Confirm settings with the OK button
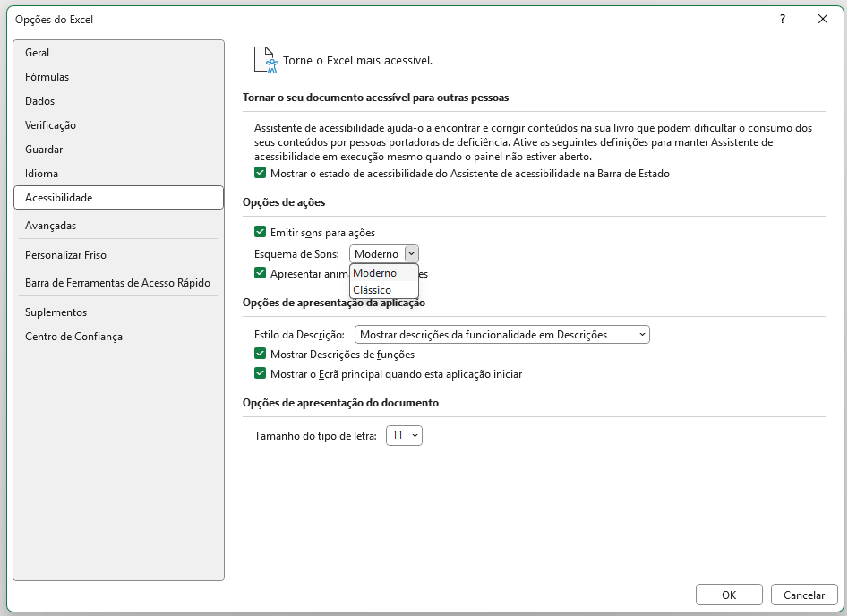The width and height of the screenshot is (848, 616). [729, 595]
